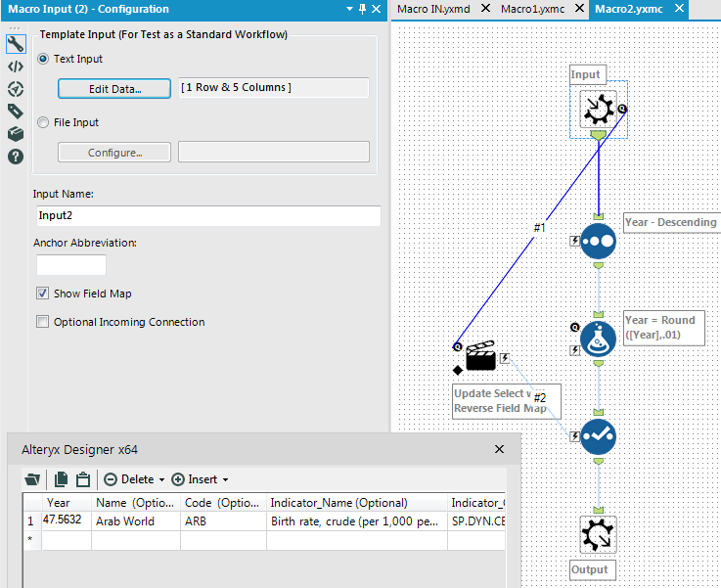Viewport: 721px width, 588px height.
Task: Select the Formula flask tool
Action: pos(599,339)
